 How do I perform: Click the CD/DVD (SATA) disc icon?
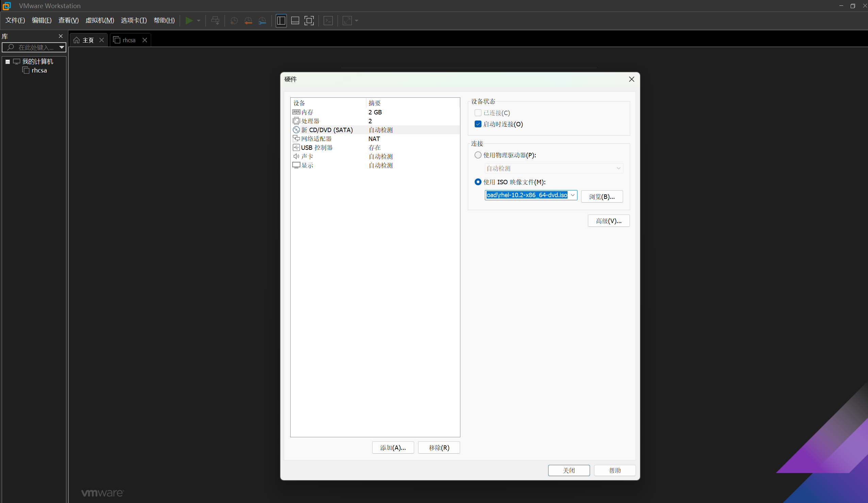tap(296, 130)
